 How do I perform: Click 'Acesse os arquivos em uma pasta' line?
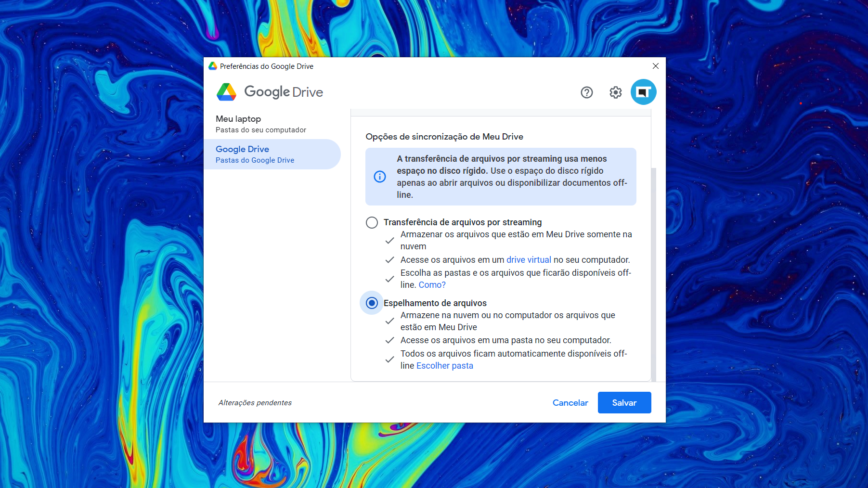coord(505,340)
